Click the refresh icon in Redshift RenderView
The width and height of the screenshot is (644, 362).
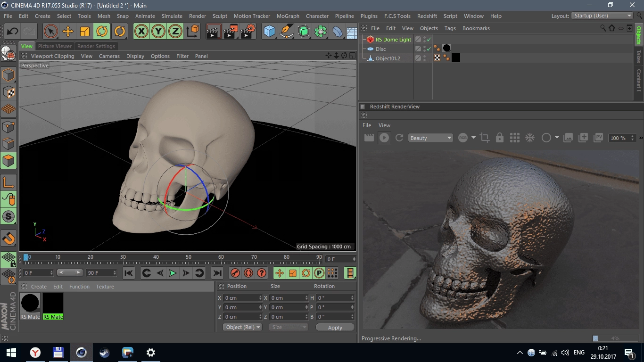tap(399, 138)
